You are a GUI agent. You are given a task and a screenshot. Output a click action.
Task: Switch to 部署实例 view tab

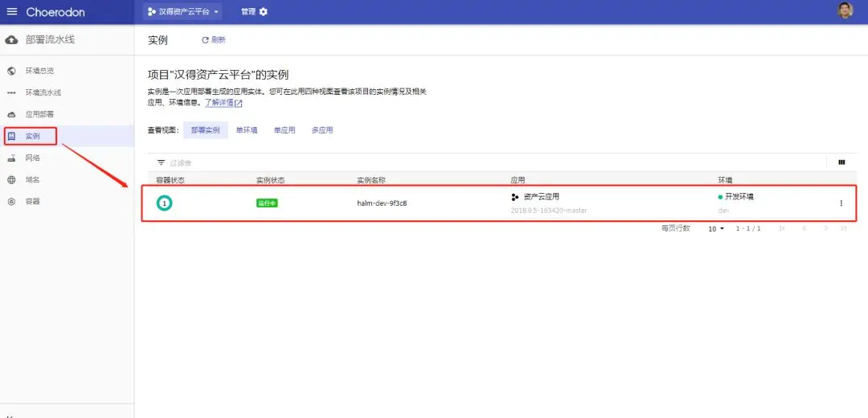(x=206, y=130)
